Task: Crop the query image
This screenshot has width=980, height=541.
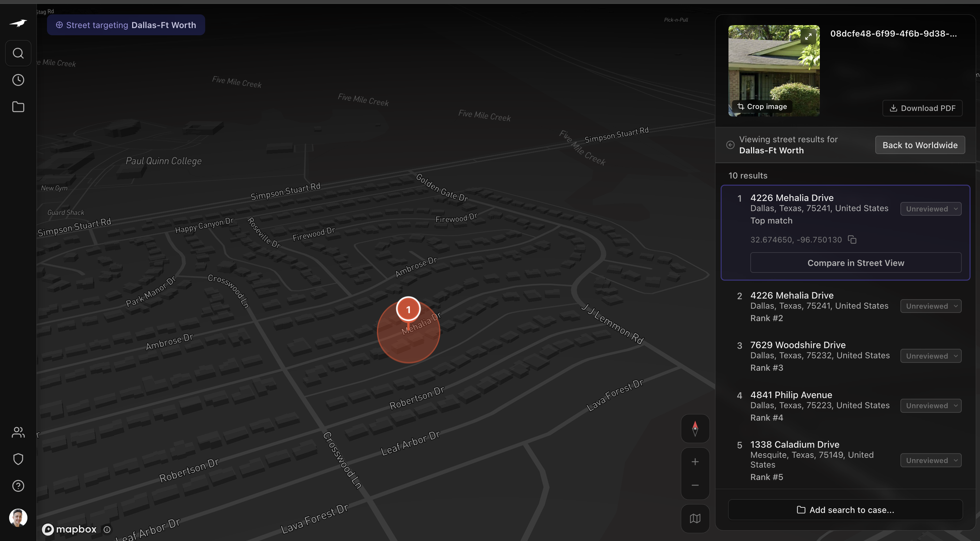Action: [x=762, y=106]
